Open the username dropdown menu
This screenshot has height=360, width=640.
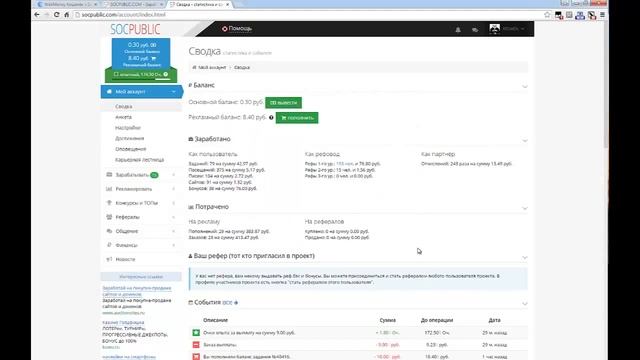[x=513, y=29]
